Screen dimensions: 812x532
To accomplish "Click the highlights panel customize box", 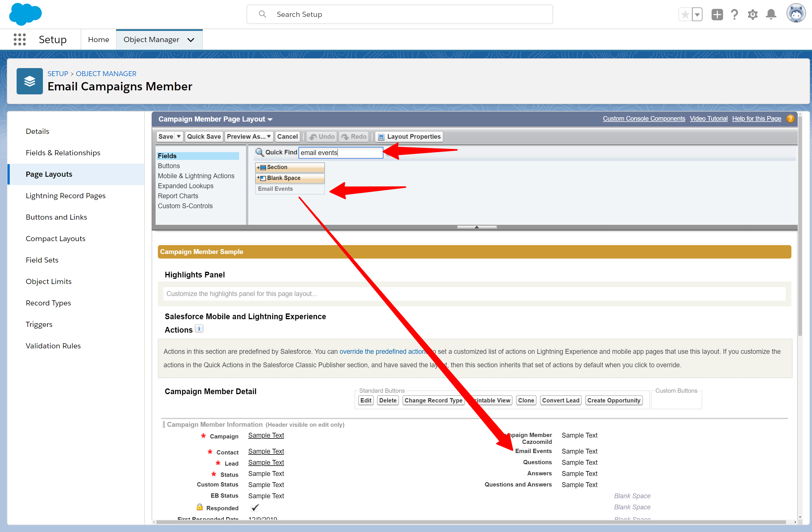I will coord(474,294).
